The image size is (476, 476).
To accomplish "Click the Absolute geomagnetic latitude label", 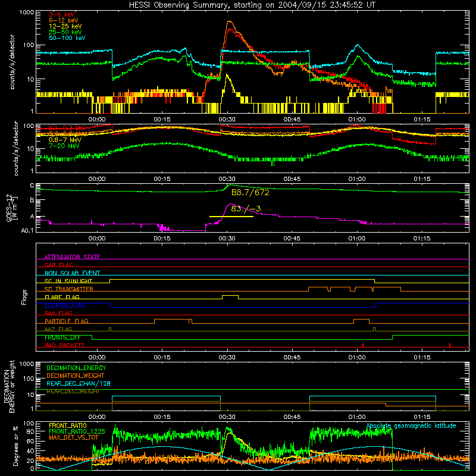I will pos(411,425).
